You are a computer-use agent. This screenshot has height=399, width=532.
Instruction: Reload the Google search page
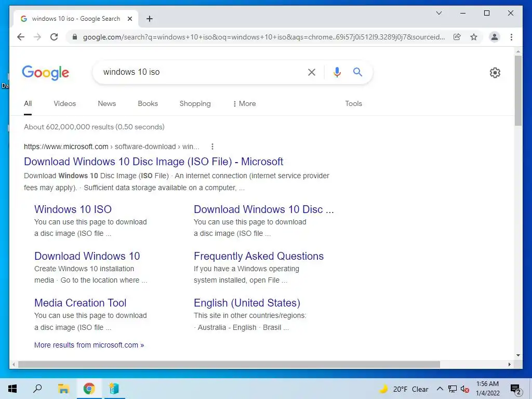[54, 37]
